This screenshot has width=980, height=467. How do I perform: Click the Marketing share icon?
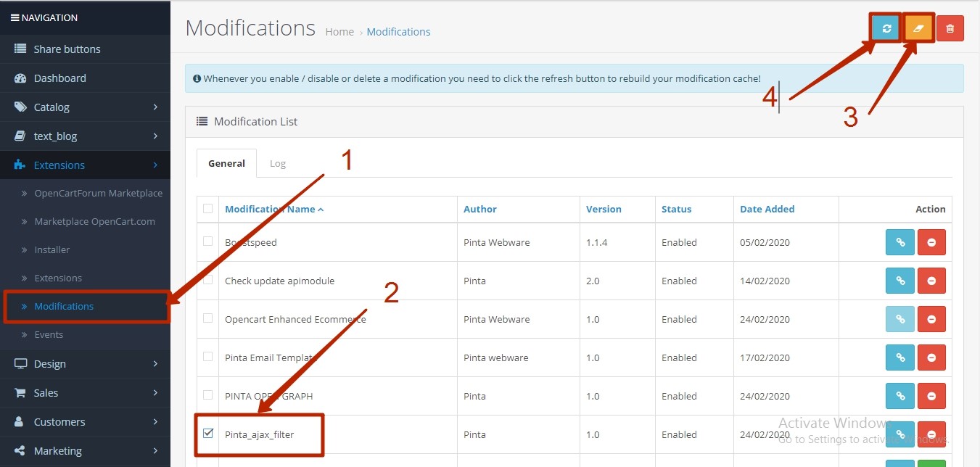click(x=20, y=451)
